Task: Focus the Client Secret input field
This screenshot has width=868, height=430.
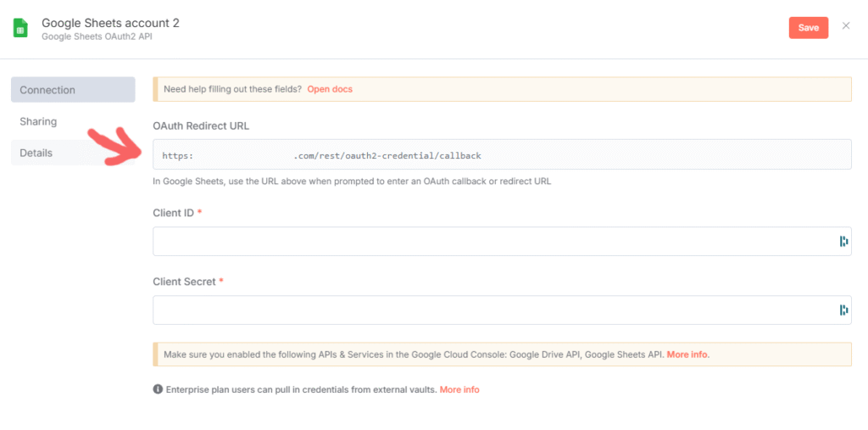Action: point(502,310)
